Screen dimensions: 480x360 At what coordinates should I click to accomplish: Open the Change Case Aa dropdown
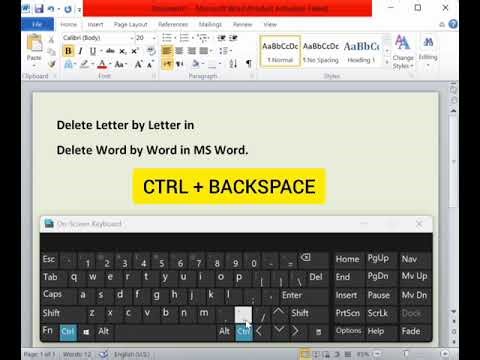[121, 64]
